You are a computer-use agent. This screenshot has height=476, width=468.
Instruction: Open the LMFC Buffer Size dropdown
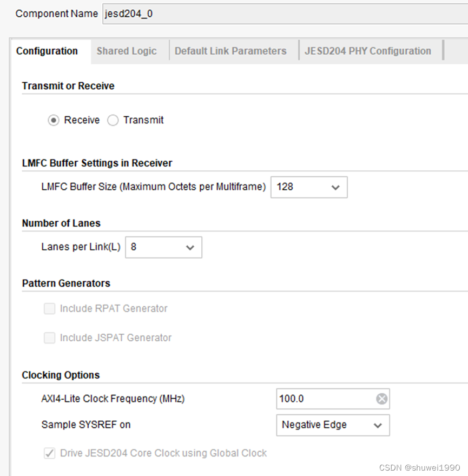(337, 187)
